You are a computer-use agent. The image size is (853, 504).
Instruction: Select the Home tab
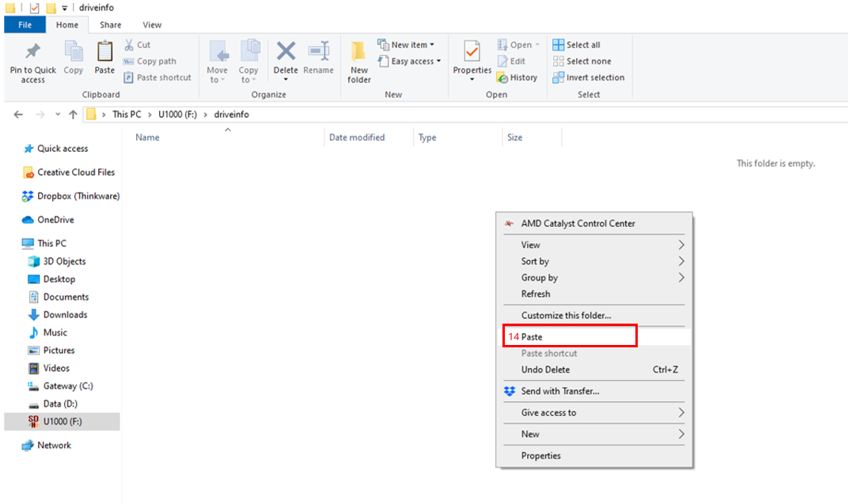coord(67,25)
